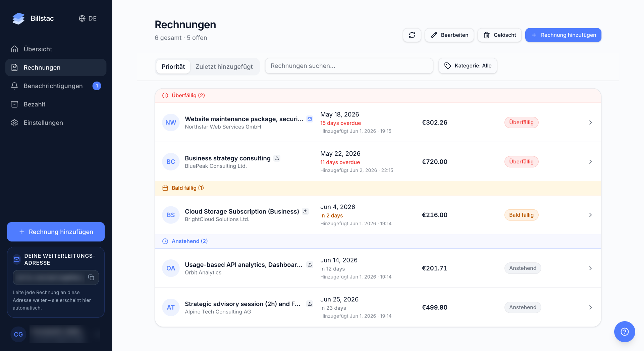Click the email icon beside Website maintenance package

[310, 119]
